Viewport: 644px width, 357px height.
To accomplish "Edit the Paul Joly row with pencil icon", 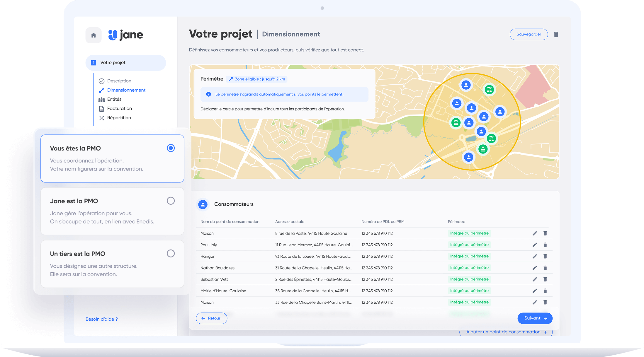I will [535, 245].
